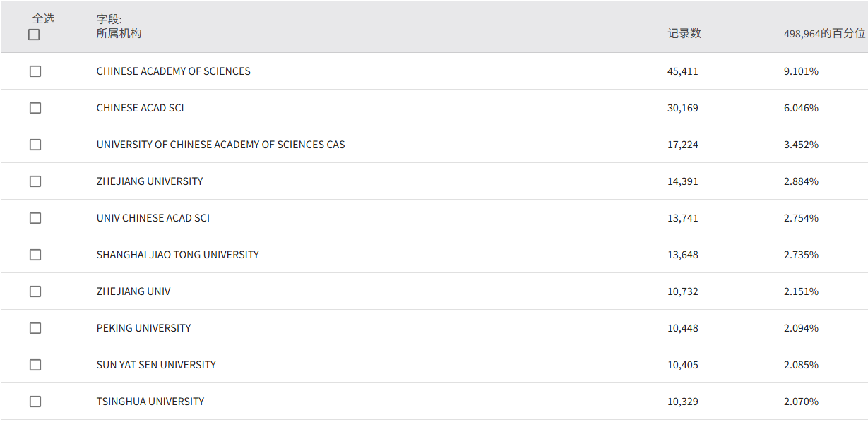Tick the SUN YAT SEN UNIVERSITY checkbox

[35, 365]
